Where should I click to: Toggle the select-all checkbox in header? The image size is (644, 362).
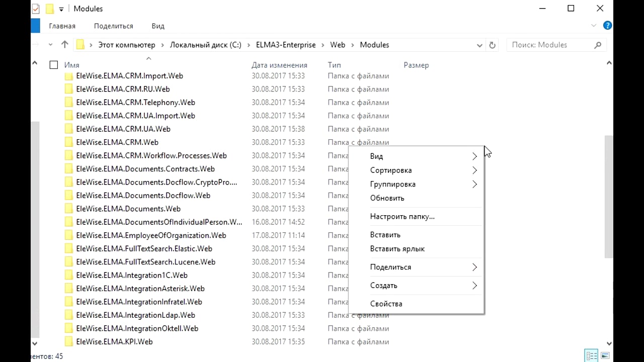coord(54,65)
